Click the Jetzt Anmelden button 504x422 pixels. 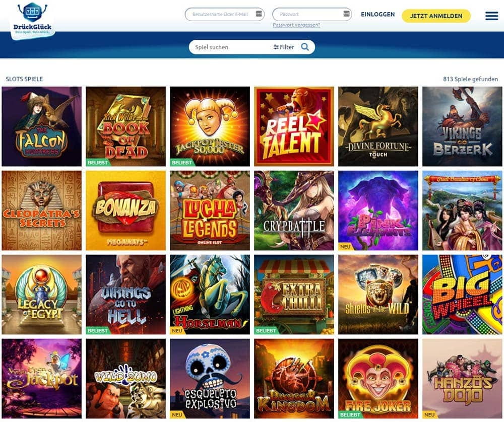click(436, 16)
